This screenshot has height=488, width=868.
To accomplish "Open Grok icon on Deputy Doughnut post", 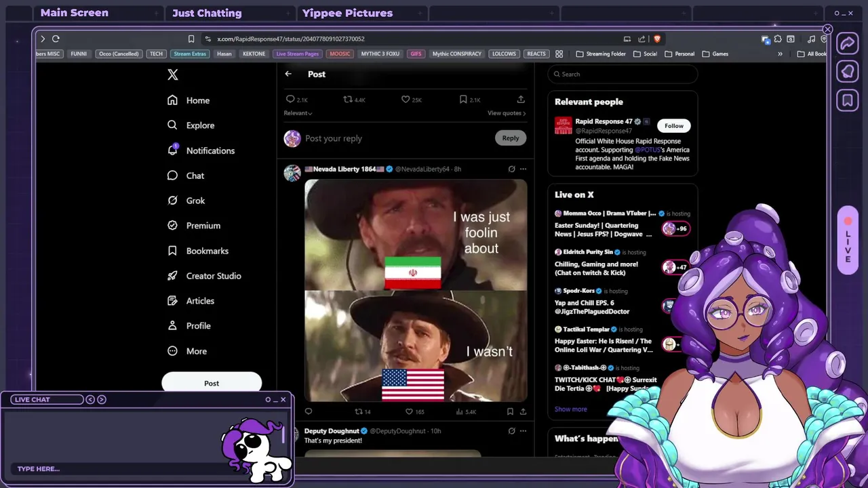I will (x=511, y=431).
